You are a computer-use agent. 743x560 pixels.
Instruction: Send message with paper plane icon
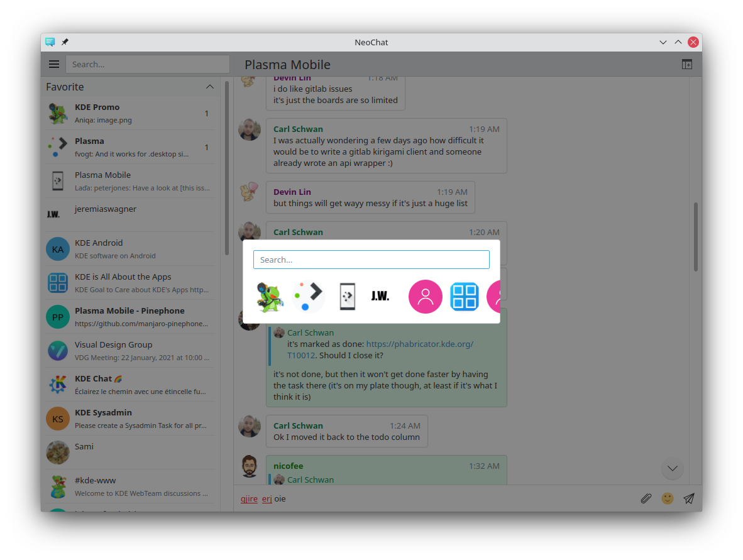689,498
